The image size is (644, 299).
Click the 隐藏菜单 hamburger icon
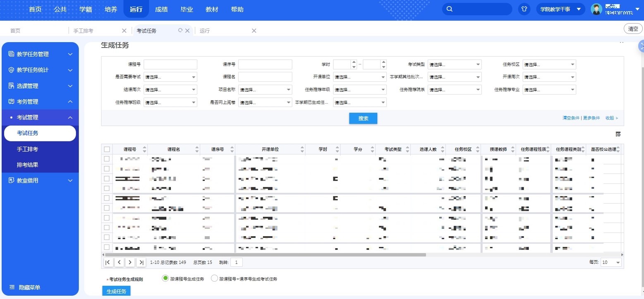(12, 287)
